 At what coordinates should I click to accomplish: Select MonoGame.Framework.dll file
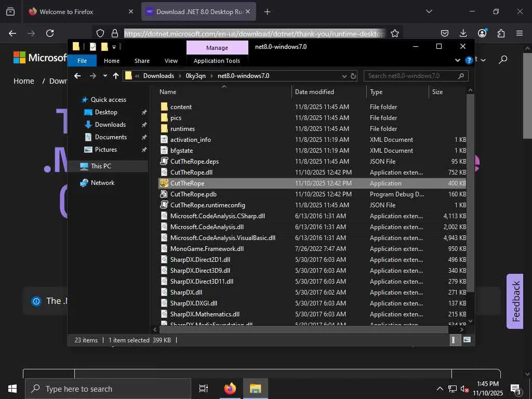(207, 249)
